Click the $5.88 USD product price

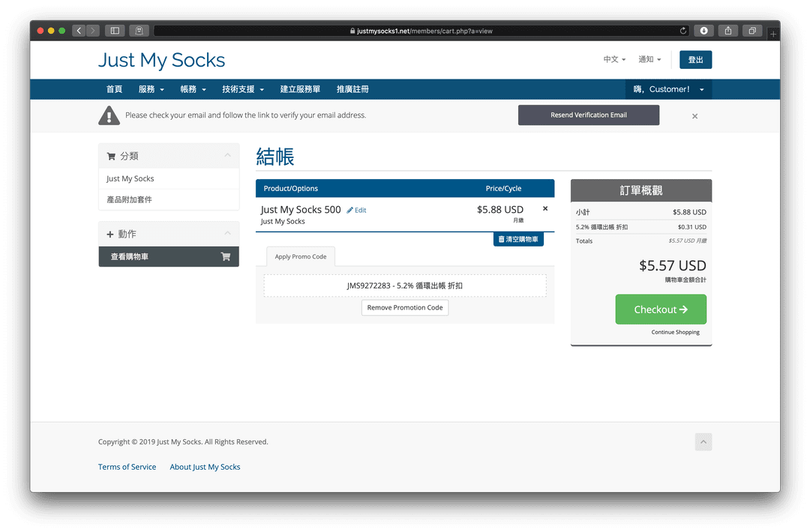pyautogui.click(x=500, y=210)
